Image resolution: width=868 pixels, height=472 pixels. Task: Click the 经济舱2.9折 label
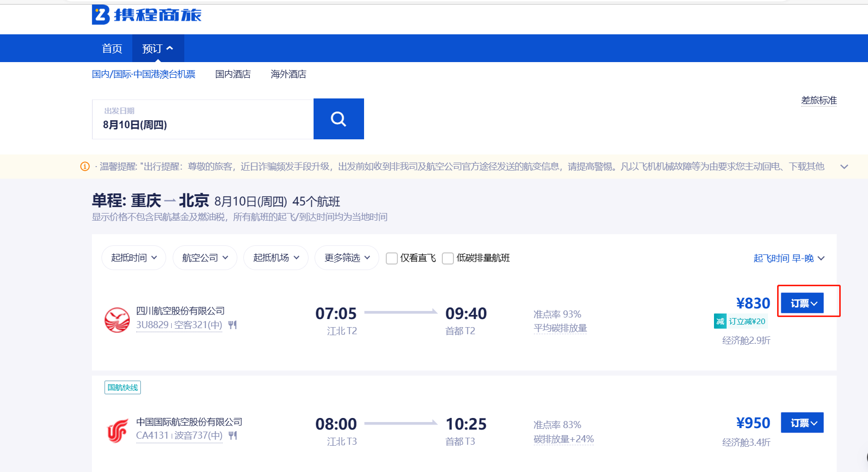pos(746,340)
